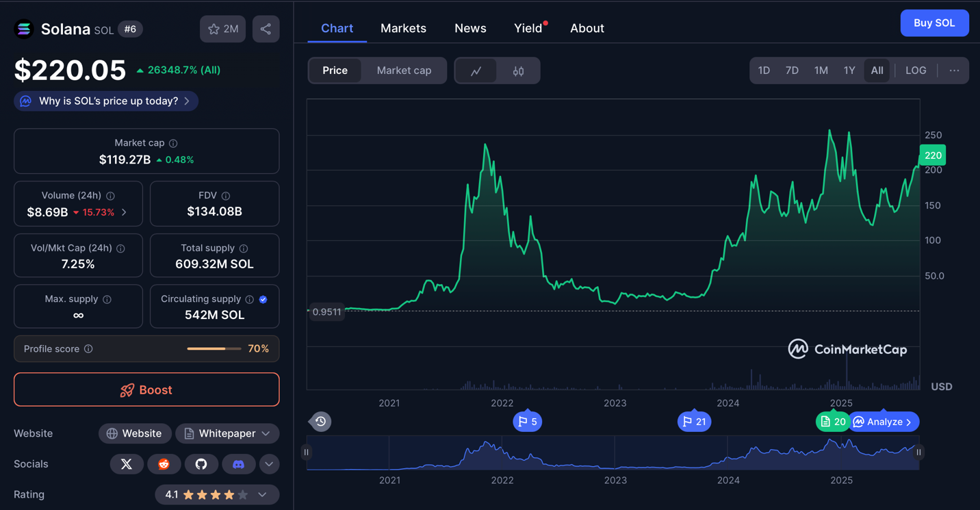Add Solana to watchlist via star button
The width and height of the screenshot is (980, 510).
(223, 29)
